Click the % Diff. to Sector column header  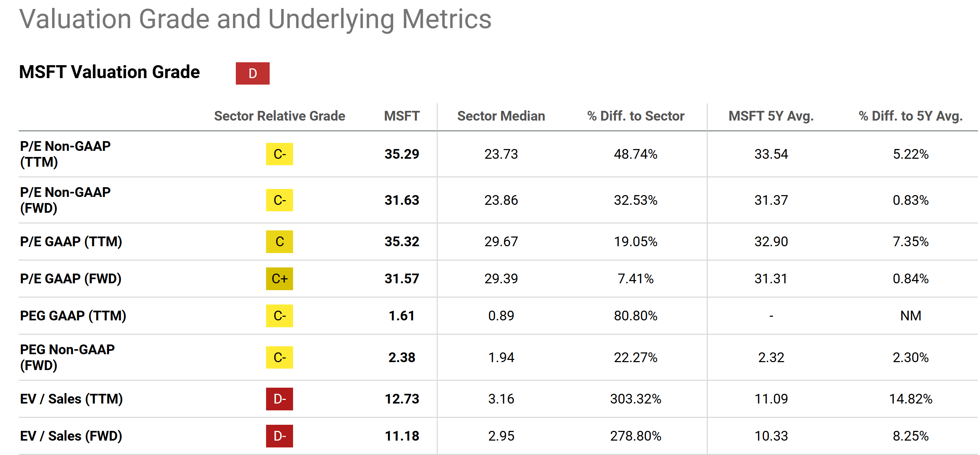tap(635, 116)
